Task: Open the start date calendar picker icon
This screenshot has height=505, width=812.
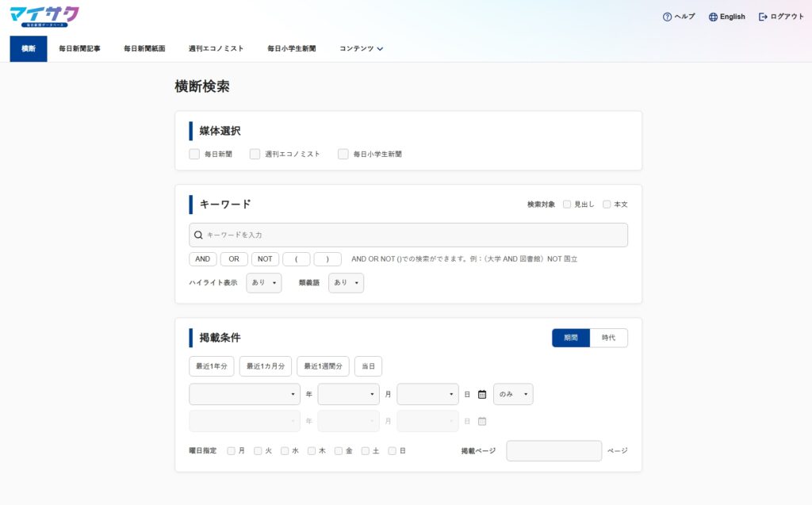Action: (x=482, y=395)
